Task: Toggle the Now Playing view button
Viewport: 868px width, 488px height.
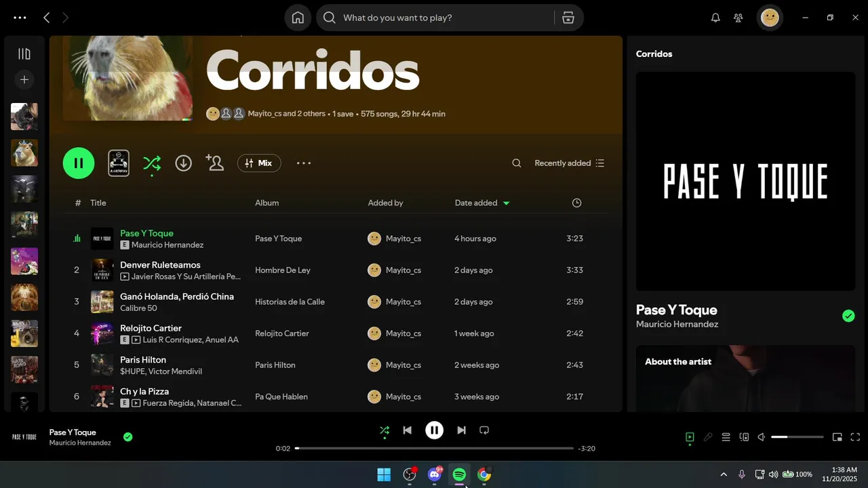Action: (x=690, y=437)
